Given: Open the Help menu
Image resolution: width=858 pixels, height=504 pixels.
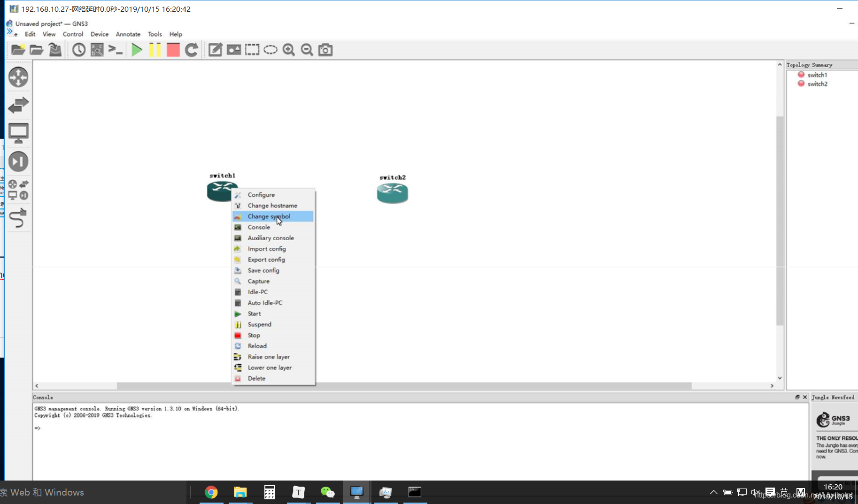Looking at the screenshot, I should point(176,34).
